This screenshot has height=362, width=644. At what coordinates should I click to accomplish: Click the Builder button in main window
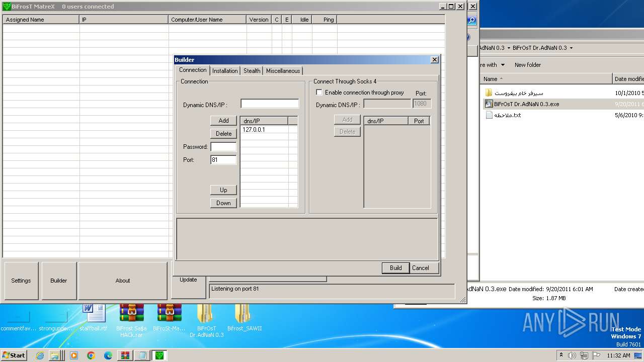59,281
